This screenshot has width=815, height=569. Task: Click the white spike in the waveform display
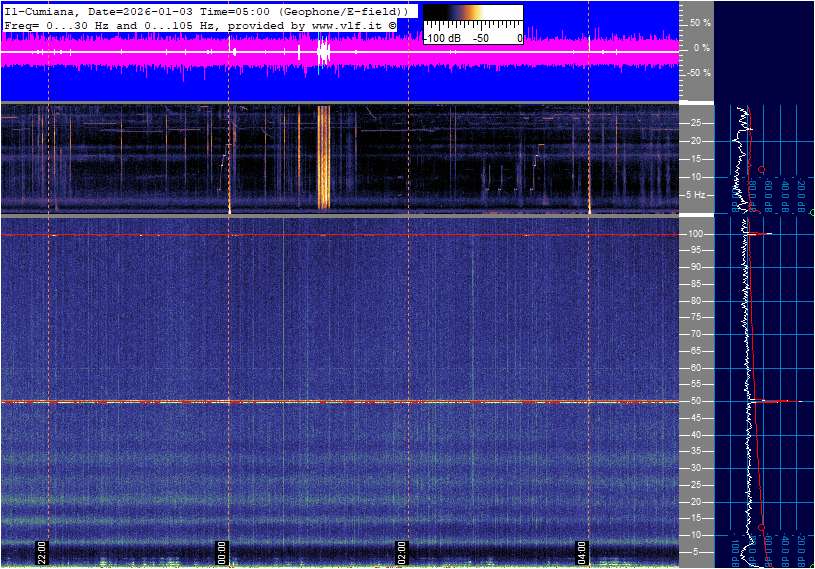pos(323,52)
